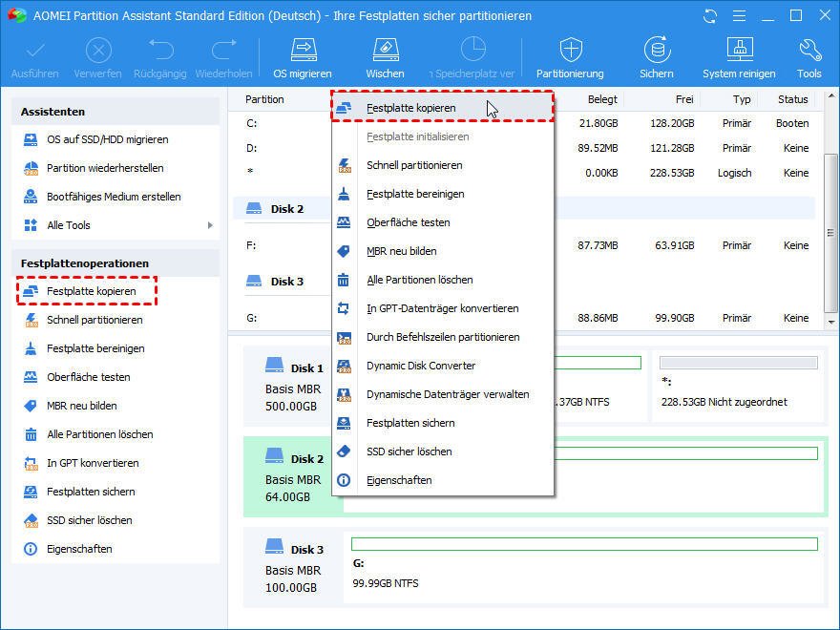Click the Belegt column header
The width and height of the screenshot is (840, 630).
tap(602, 99)
